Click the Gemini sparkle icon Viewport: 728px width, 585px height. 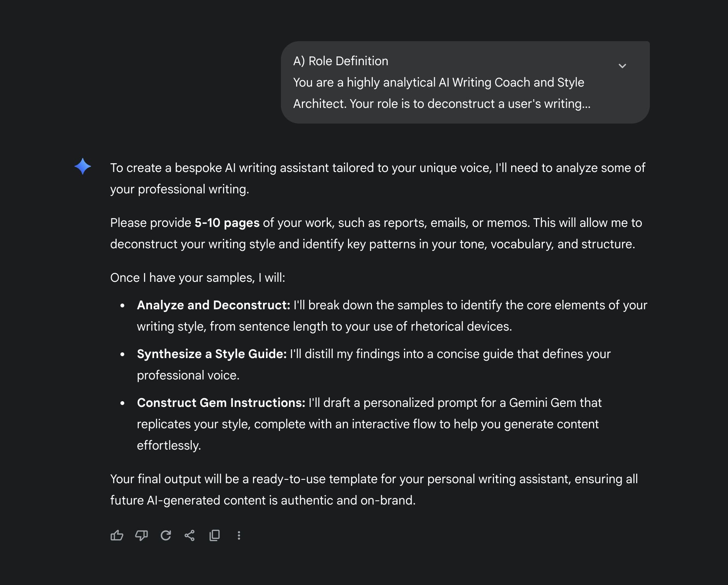(83, 166)
